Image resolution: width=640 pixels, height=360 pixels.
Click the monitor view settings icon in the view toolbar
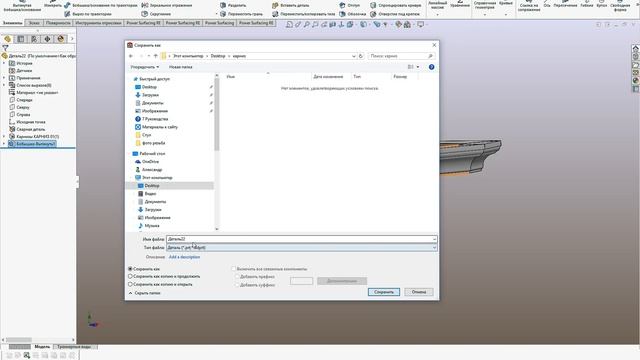tap(420, 25)
